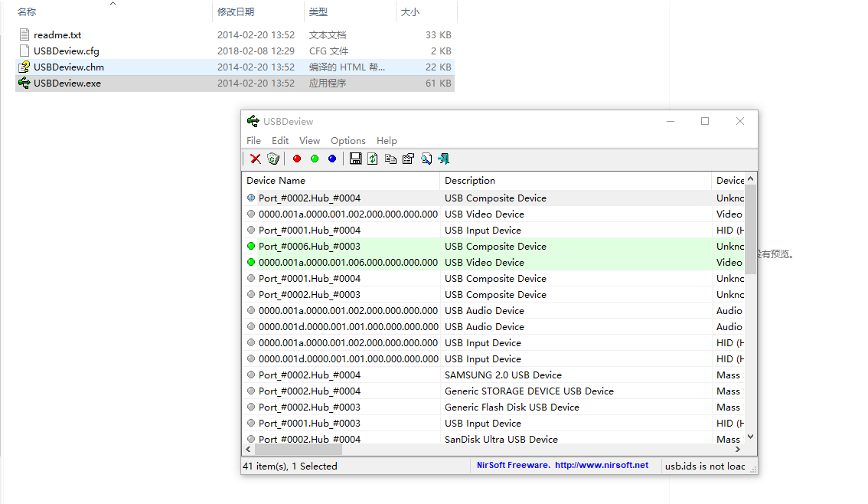Open the Options menu
The width and height of the screenshot is (868, 504).
348,141
